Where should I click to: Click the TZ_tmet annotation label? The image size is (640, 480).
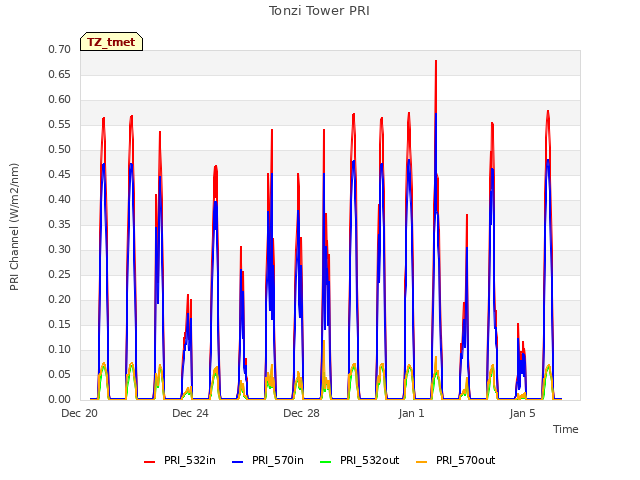tap(111, 42)
